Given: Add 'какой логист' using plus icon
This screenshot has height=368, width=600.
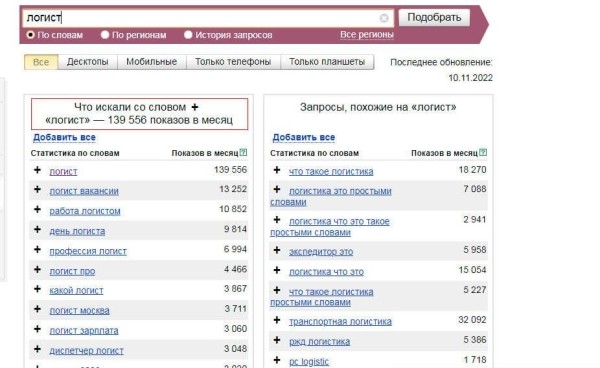Looking at the screenshot, I should click(x=37, y=289).
